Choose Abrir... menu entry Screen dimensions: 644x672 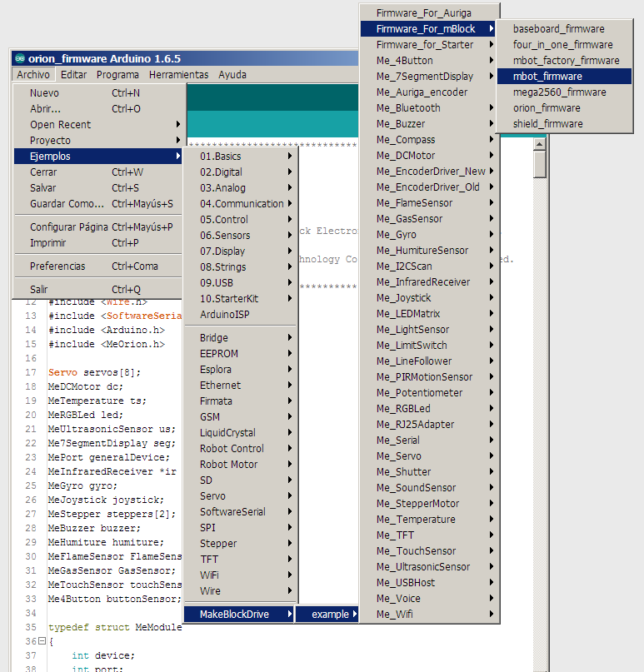coord(98,109)
